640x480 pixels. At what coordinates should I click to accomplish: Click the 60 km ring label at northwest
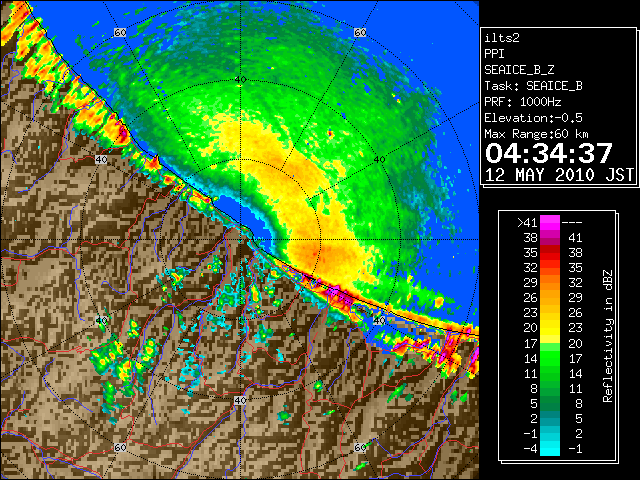pyautogui.click(x=120, y=32)
